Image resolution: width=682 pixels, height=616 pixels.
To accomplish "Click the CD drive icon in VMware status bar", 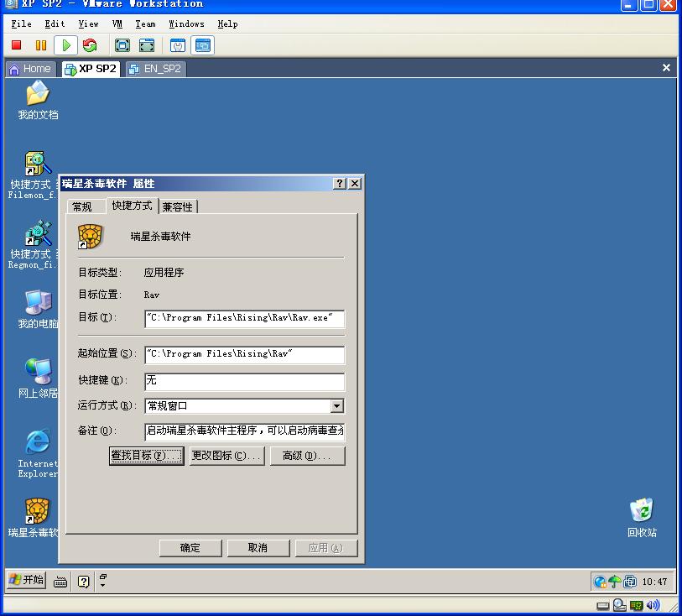I will point(619,605).
